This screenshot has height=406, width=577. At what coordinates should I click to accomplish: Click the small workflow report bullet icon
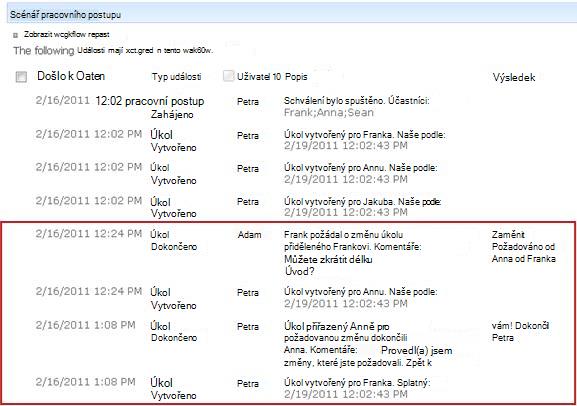pos(15,35)
